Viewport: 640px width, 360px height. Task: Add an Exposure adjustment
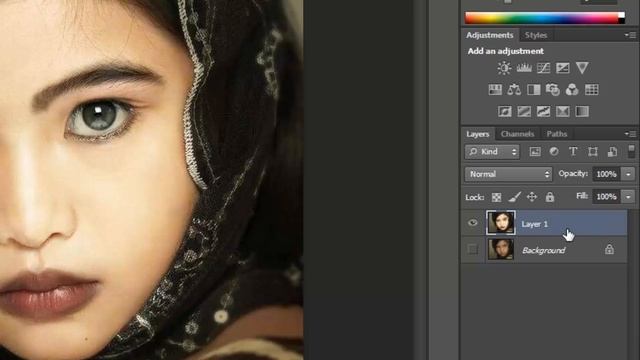(562, 68)
